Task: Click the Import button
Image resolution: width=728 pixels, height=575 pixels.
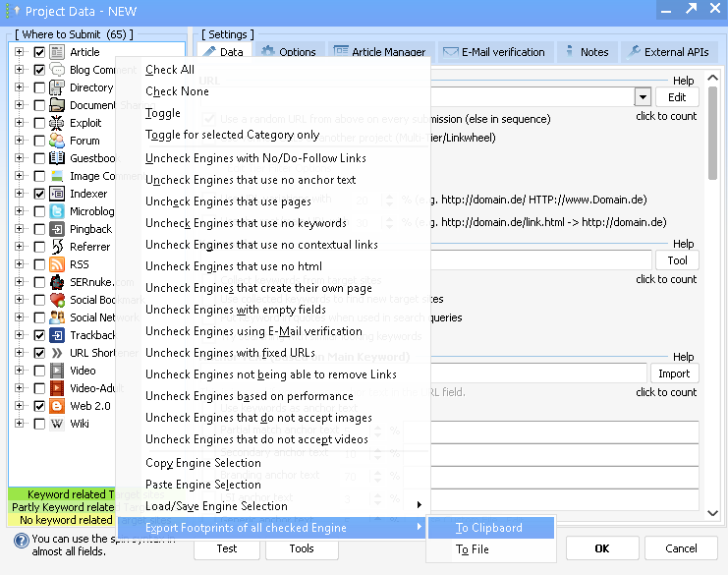Action: pos(674,373)
